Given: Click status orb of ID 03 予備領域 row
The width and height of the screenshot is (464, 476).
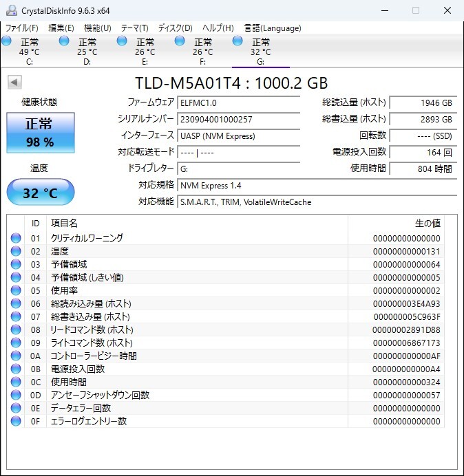Looking at the screenshot, I should (x=16, y=264).
